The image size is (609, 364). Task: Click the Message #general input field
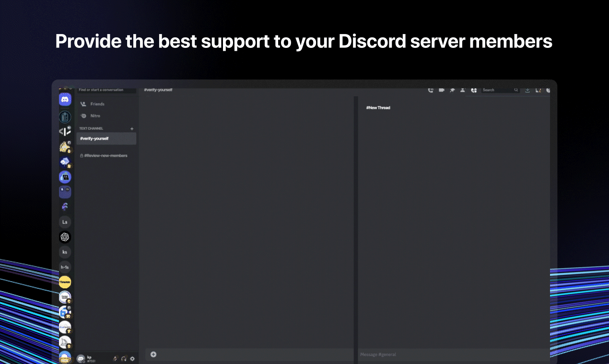pos(453,354)
